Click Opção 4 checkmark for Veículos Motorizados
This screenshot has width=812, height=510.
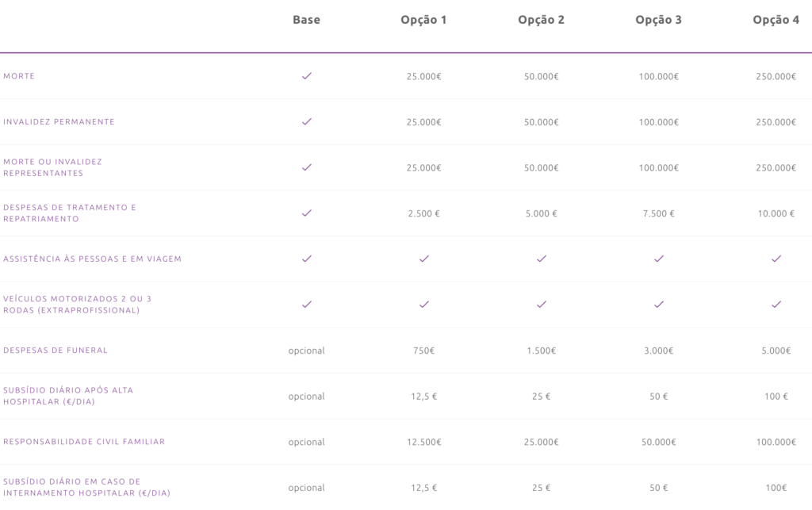point(776,305)
